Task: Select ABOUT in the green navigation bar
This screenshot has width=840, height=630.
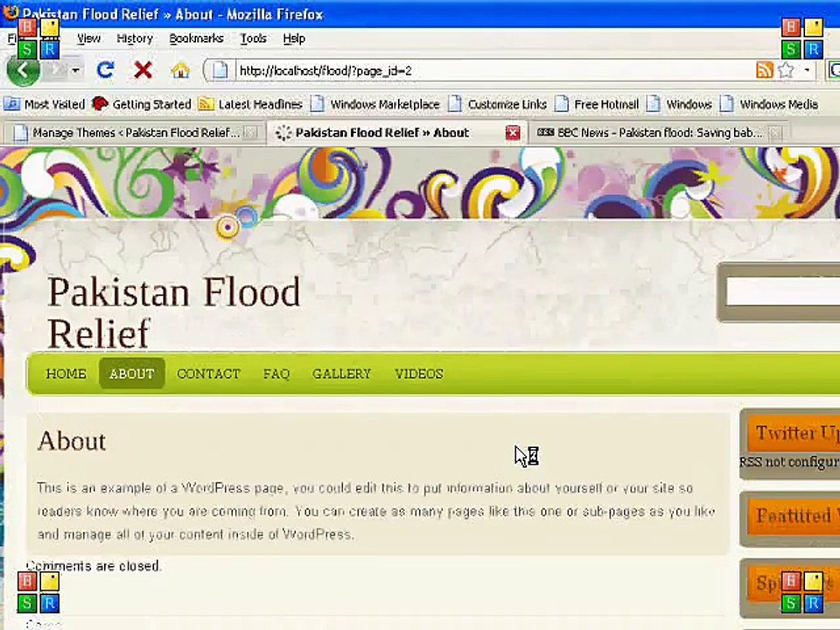Action: 132,374
